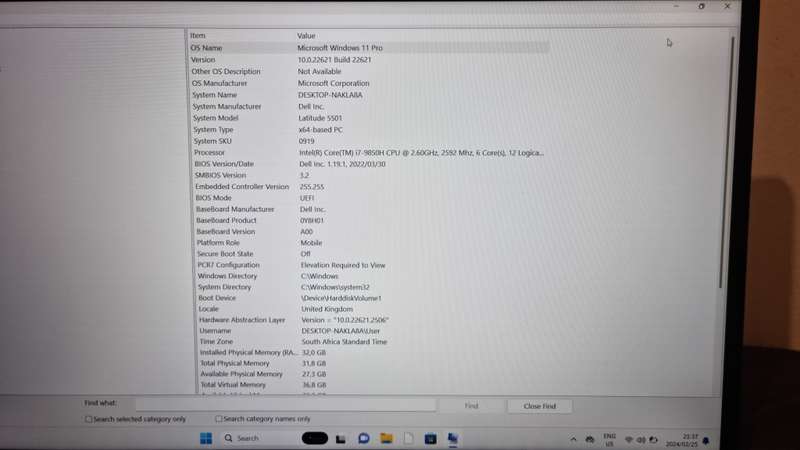The image size is (800, 450).
Task: Show hidden system tray icons
Action: (x=573, y=439)
